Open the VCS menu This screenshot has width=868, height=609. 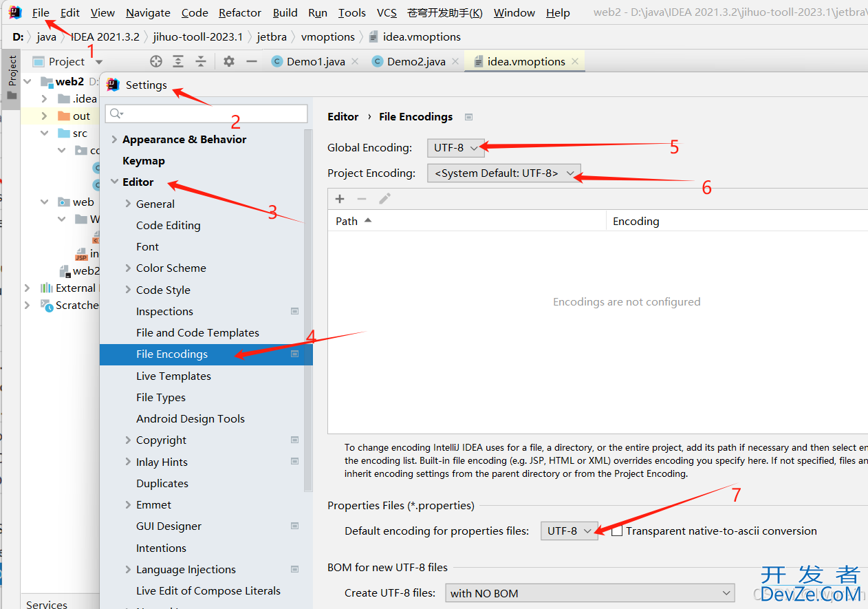pos(387,12)
